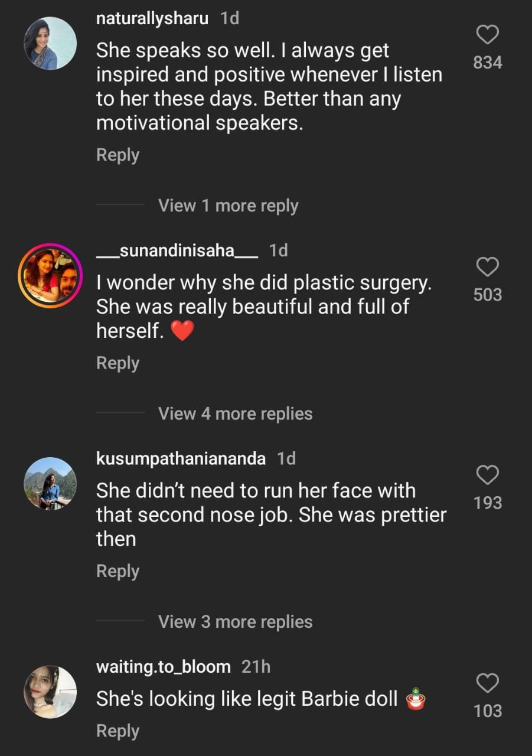The height and width of the screenshot is (756, 532).
Task: Expand "View 3 more replies"
Action: tap(235, 621)
